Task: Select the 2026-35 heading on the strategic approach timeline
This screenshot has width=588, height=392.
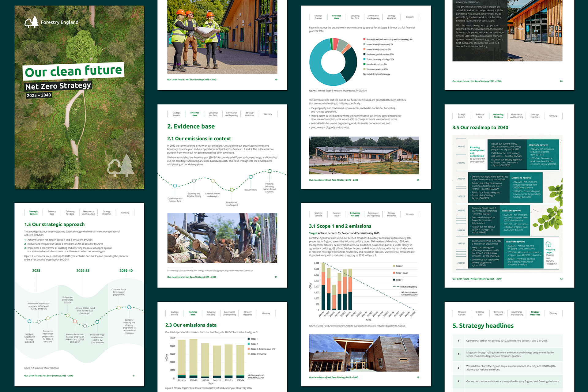Action: (x=83, y=270)
